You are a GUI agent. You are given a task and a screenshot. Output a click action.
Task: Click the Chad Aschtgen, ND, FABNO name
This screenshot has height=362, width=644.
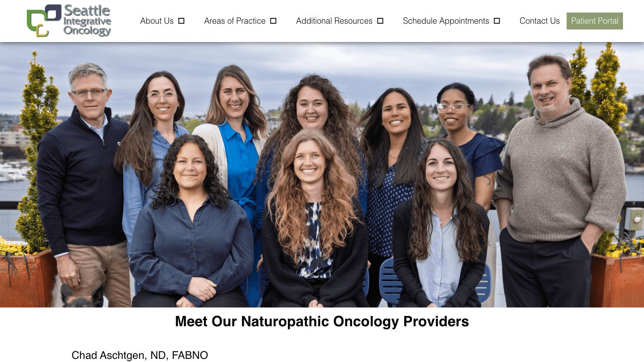(x=140, y=355)
